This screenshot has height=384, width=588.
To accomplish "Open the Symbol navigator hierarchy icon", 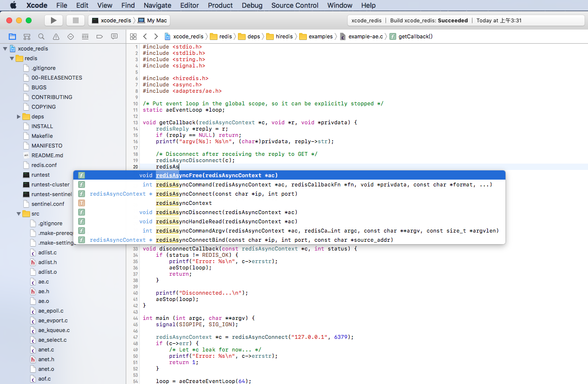I will 27,36.
